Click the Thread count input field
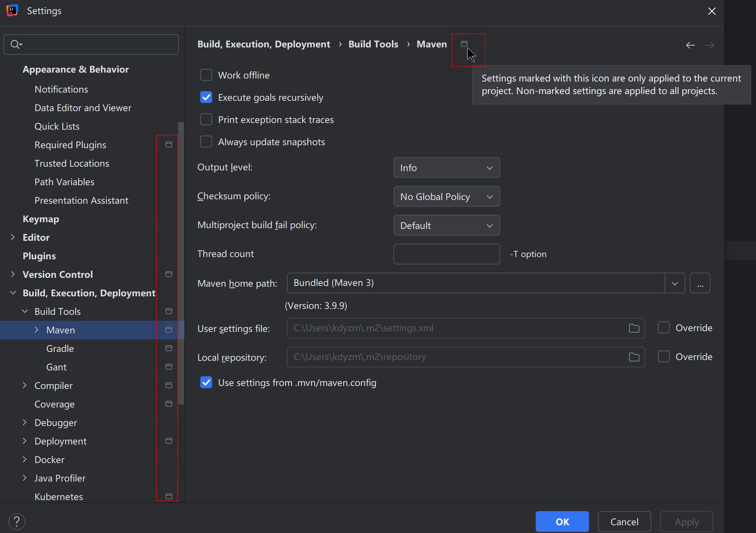Screen dimensions: 756x533 (x=446, y=254)
